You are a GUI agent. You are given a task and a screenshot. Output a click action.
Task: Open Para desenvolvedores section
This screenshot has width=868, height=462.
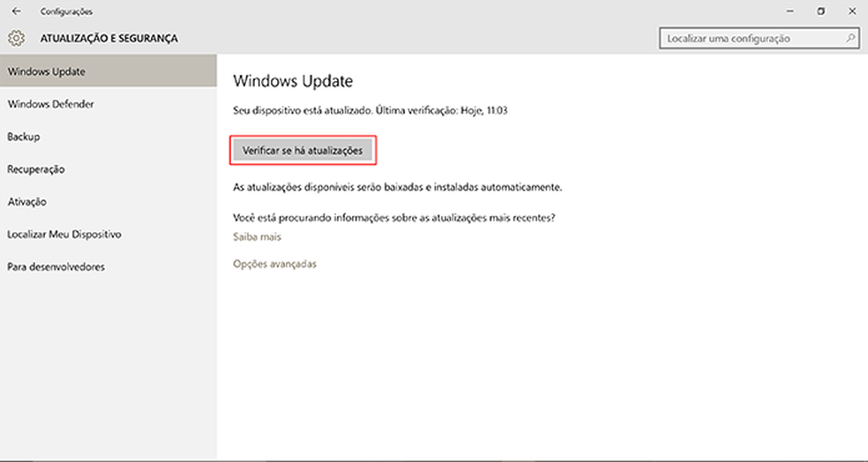pos(108,266)
